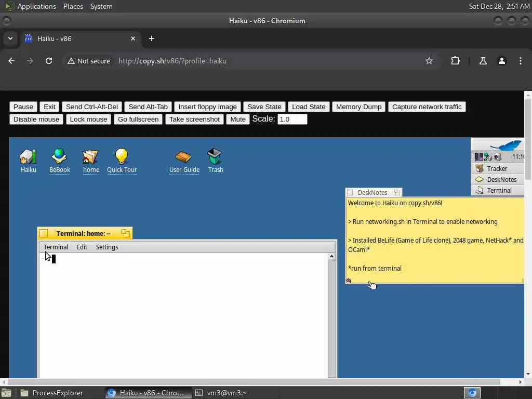Viewport: 532px width, 399px height.
Task: Click the Take screenshot button
Action: (x=194, y=119)
